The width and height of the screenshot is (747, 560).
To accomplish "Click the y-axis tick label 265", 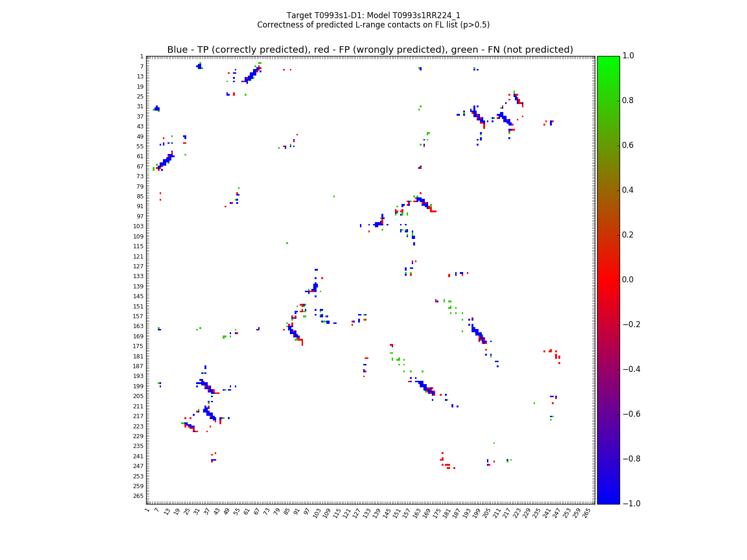I will coord(139,496).
